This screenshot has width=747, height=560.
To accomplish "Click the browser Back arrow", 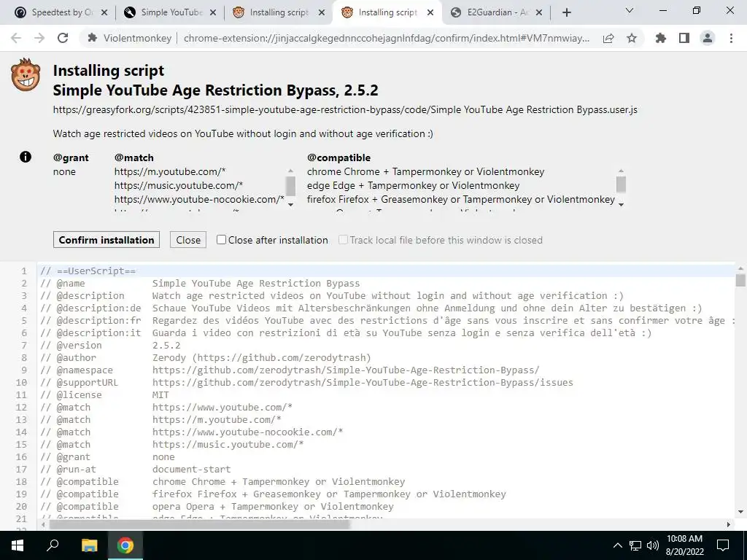I will pyautogui.click(x=16, y=38).
